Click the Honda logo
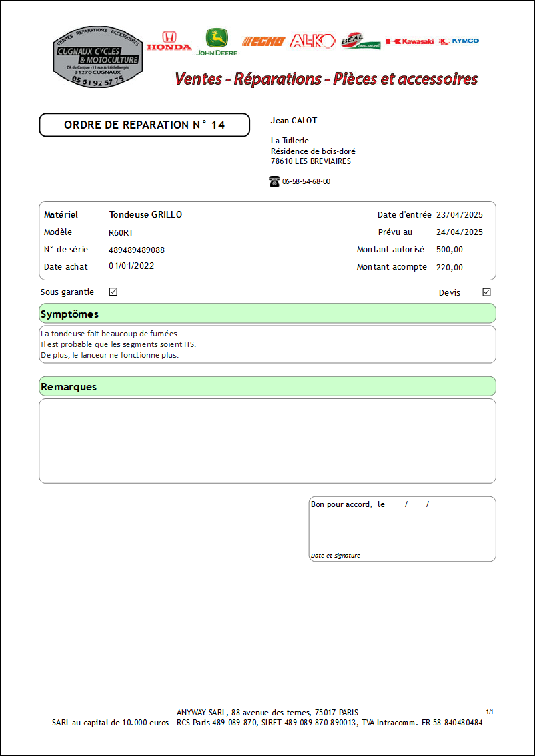The image size is (535, 756). click(169, 41)
